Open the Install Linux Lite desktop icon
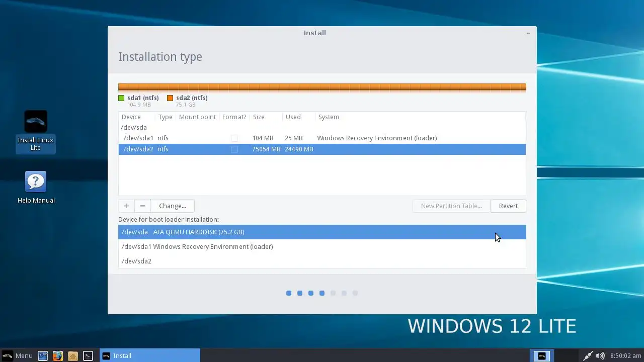The width and height of the screenshot is (644, 362). point(36,131)
